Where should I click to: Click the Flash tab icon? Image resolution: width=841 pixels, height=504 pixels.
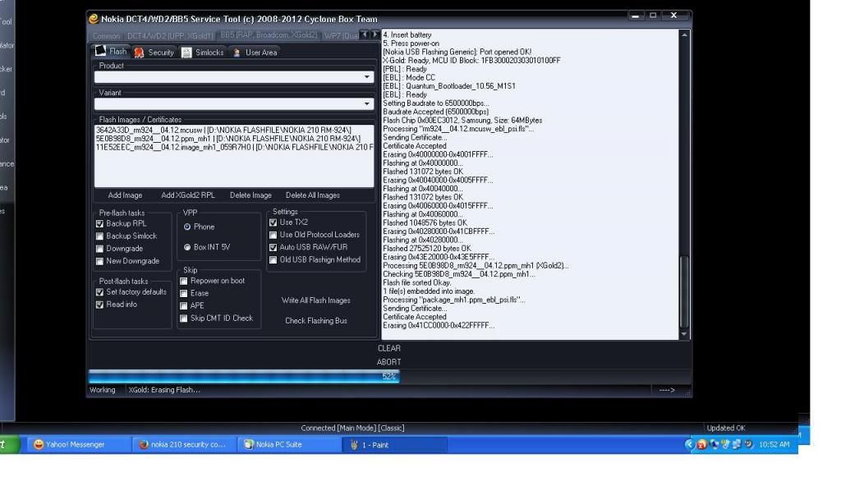(x=101, y=52)
